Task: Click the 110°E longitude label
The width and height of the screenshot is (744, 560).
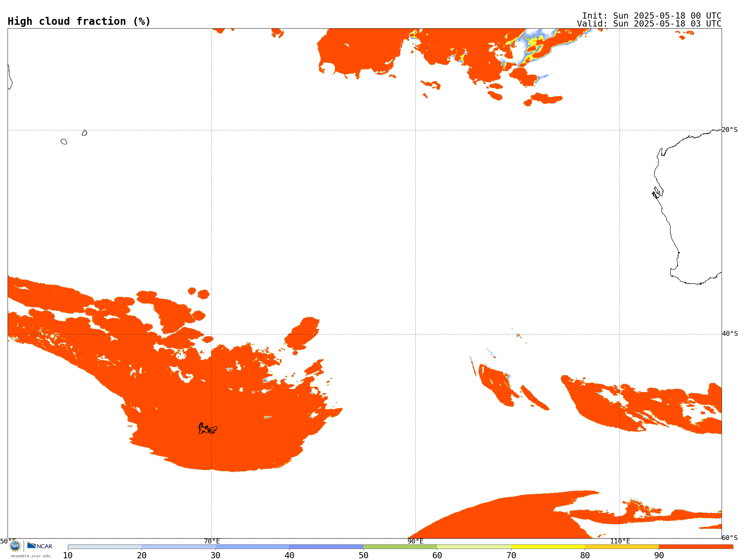Action: point(620,541)
